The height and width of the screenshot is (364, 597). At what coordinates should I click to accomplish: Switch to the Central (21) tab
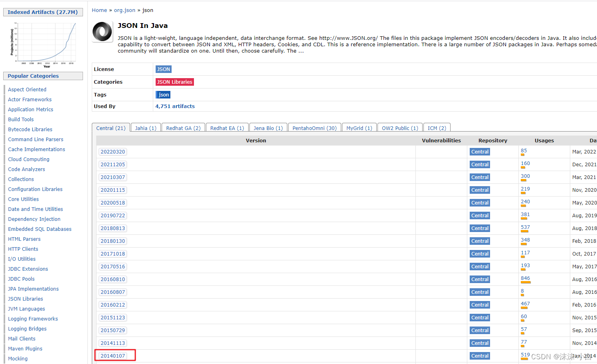click(x=111, y=128)
